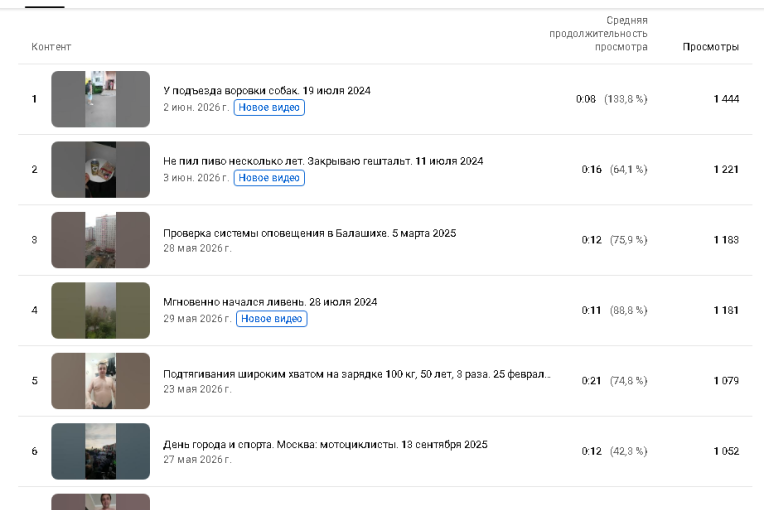Click upload date "28 мая 2026 г."

click(x=197, y=248)
